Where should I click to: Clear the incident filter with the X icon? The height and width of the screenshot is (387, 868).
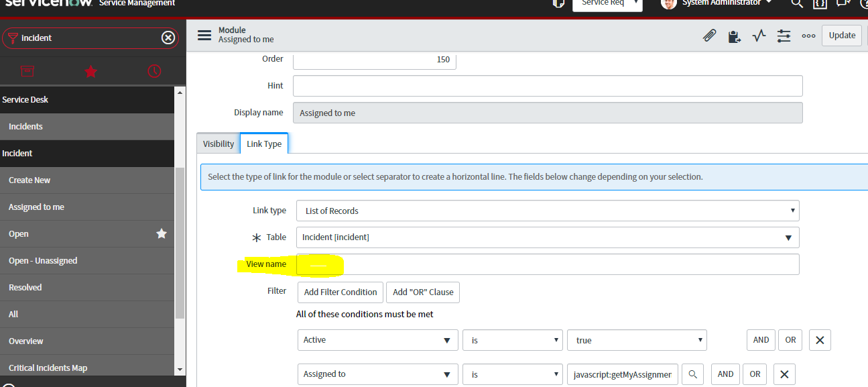168,38
